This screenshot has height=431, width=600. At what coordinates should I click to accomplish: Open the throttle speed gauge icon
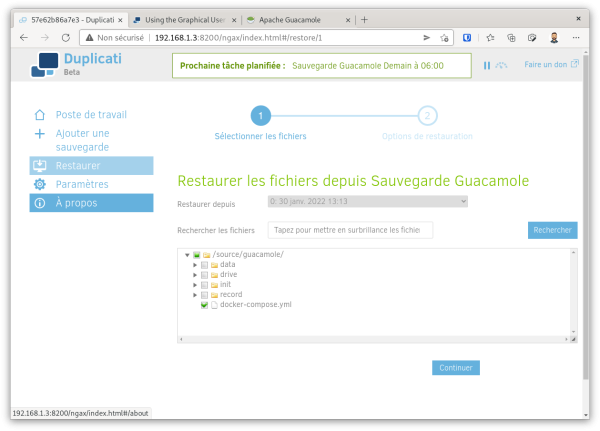502,65
